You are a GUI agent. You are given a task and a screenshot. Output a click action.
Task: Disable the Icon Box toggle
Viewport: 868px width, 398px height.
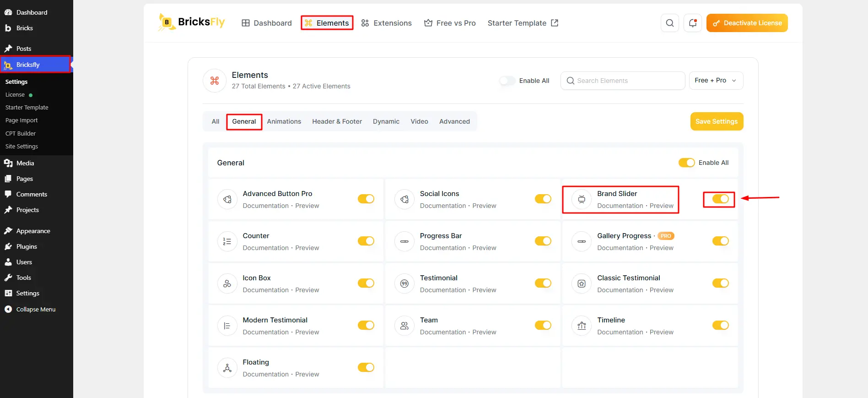[x=366, y=283]
